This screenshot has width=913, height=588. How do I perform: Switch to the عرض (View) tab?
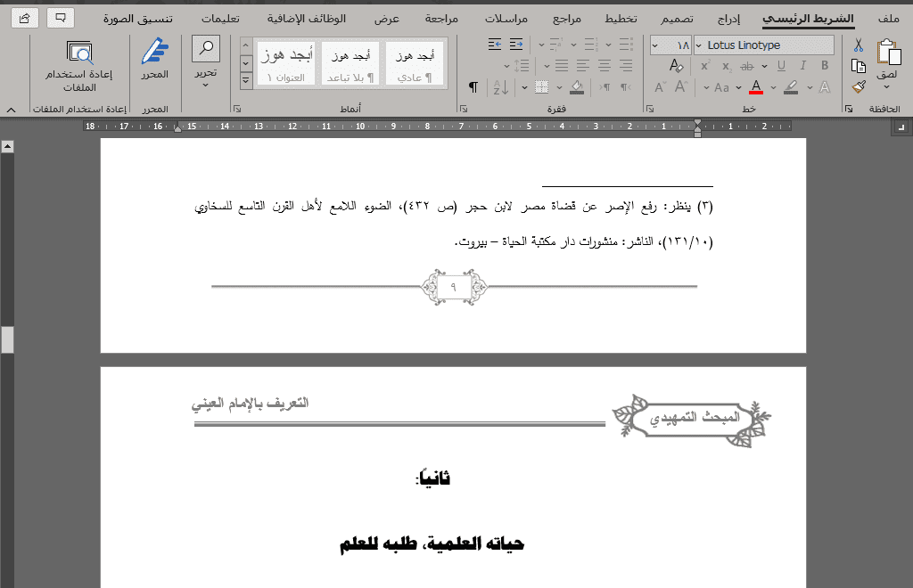[x=387, y=19]
